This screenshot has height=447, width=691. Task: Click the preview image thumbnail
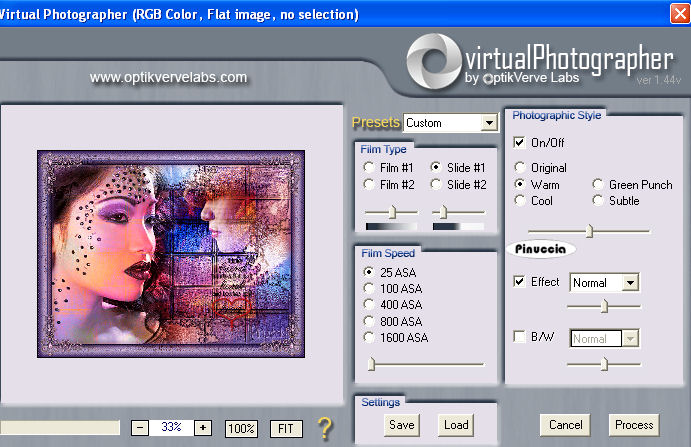171,254
